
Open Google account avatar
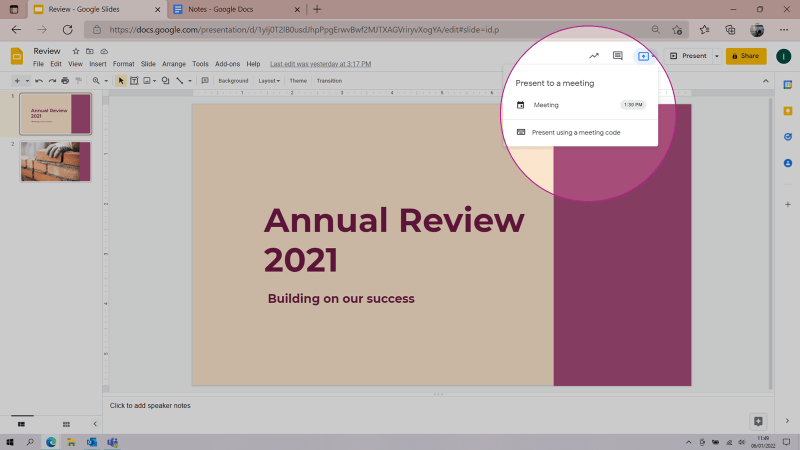[784, 56]
